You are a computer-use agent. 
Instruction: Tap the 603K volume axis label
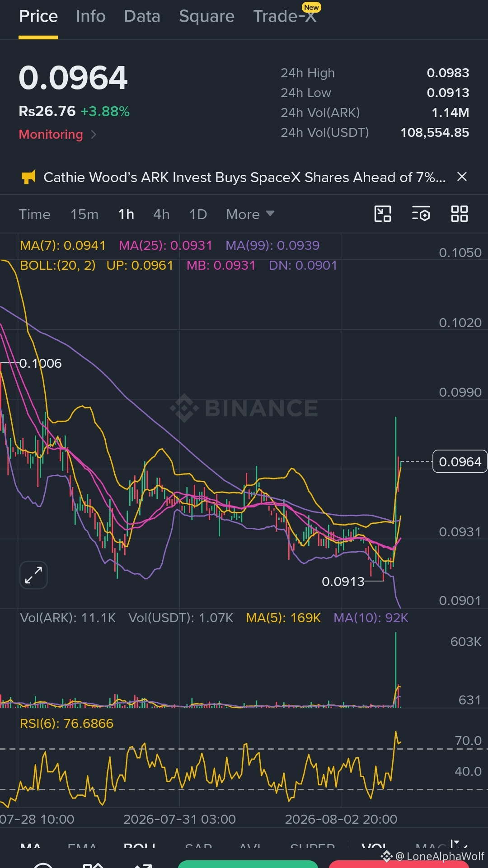click(x=466, y=642)
